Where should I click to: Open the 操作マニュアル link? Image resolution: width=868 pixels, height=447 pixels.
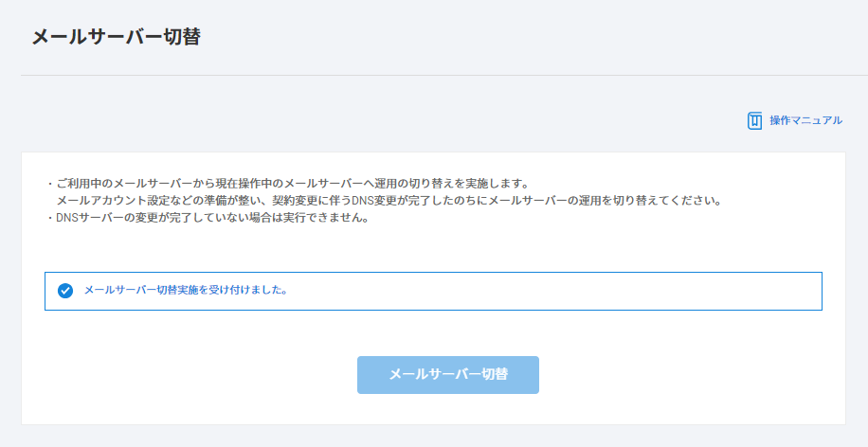805,120
